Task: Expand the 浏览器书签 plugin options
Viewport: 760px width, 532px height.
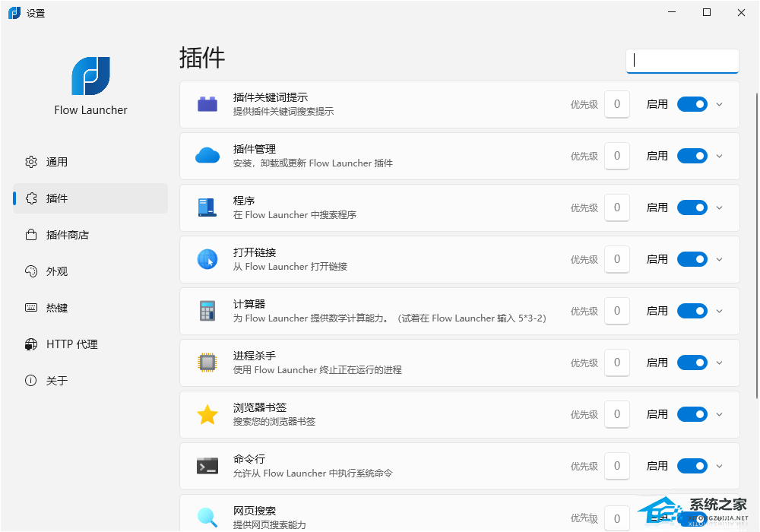Action: (x=719, y=415)
